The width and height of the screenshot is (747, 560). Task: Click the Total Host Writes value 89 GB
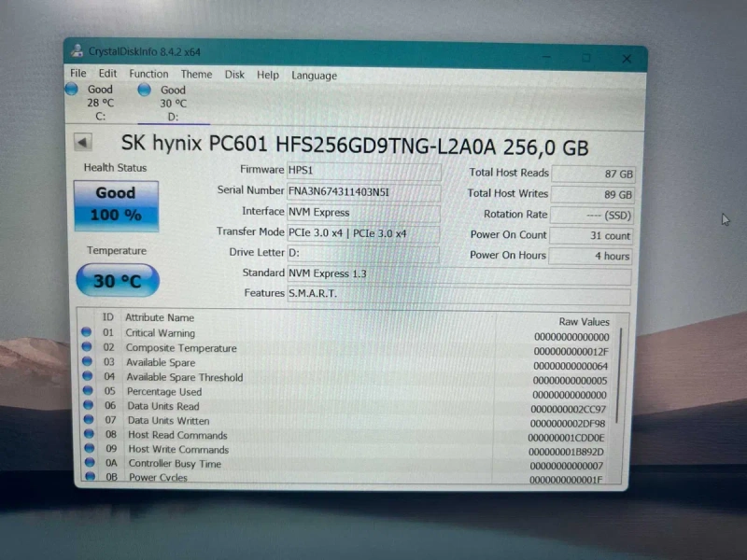click(592, 194)
